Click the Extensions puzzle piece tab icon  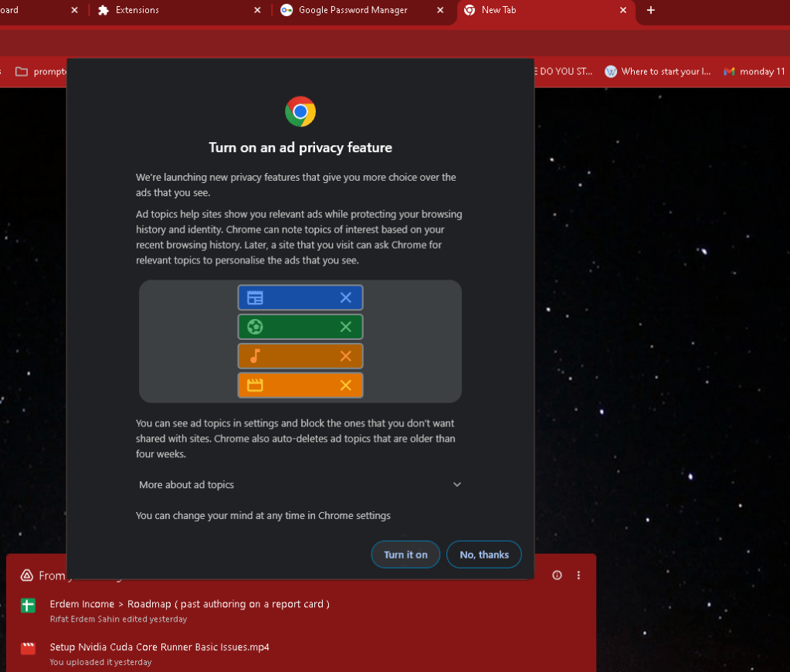(103, 10)
